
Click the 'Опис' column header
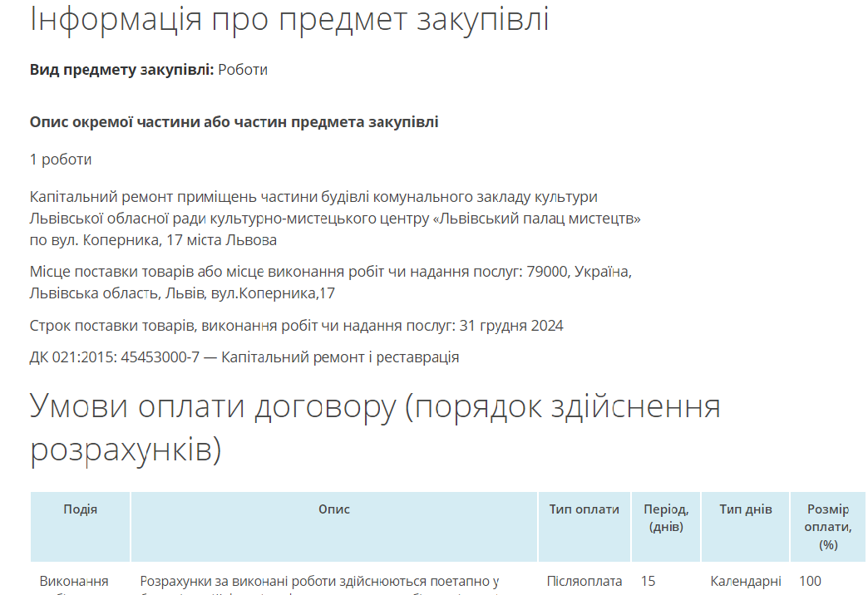(333, 526)
